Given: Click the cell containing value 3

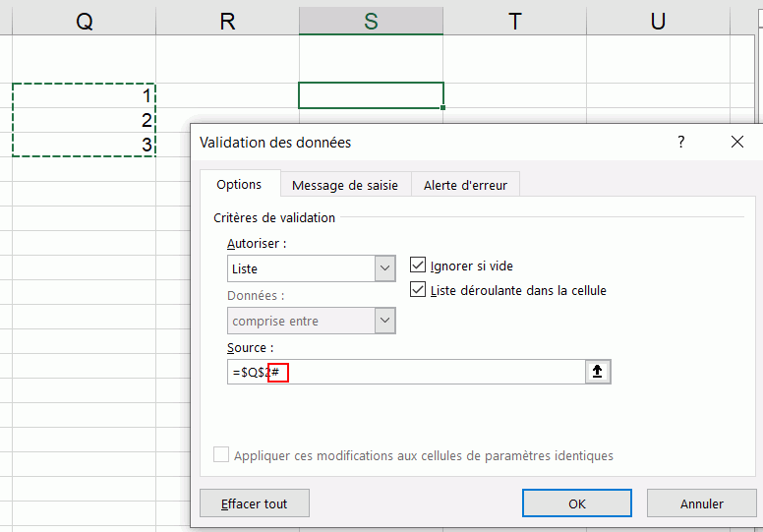Looking at the screenshot, I should click(84, 146).
